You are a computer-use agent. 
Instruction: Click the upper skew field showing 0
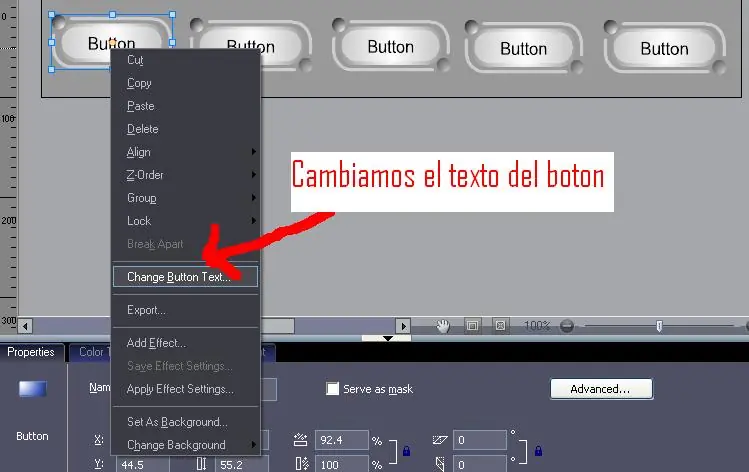(480, 440)
